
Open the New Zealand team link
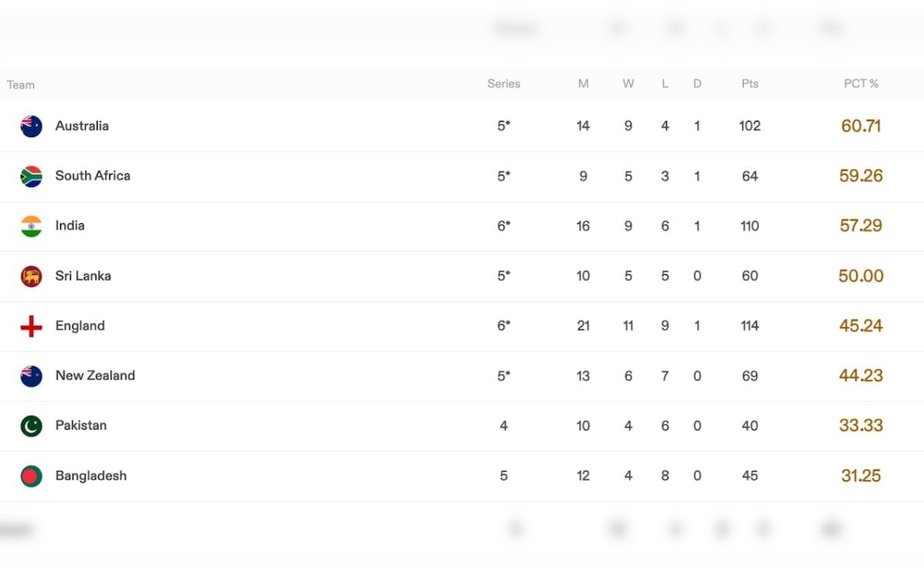point(95,376)
